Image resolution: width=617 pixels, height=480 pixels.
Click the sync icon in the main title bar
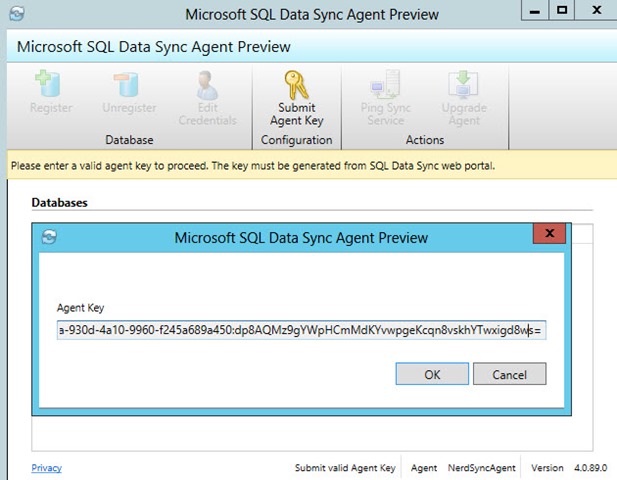[x=17, y=14]
